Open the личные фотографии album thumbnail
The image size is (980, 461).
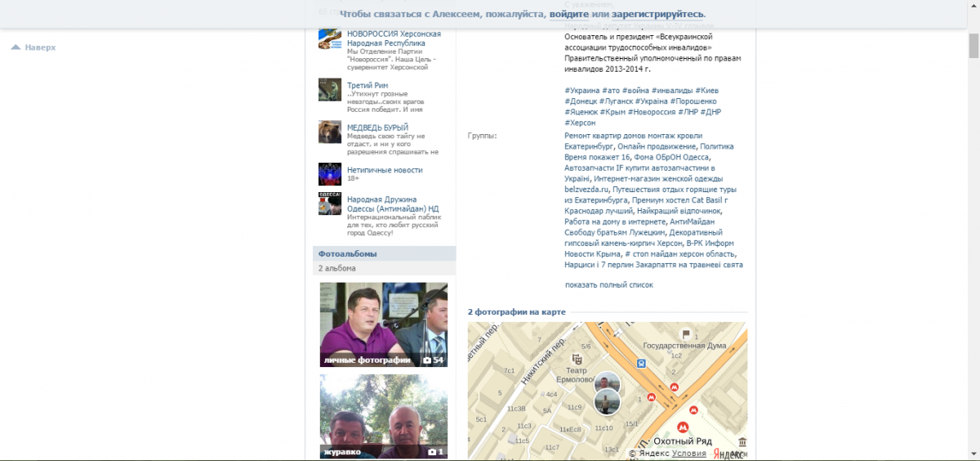point(384,324)
